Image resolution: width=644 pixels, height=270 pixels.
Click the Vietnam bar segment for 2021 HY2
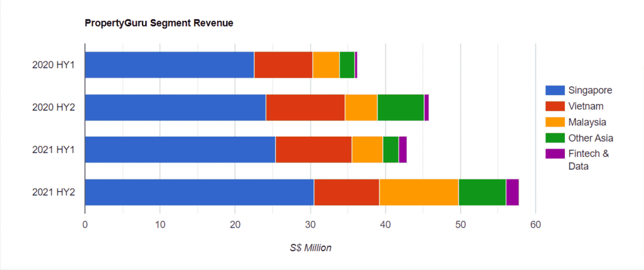(347, 192)
